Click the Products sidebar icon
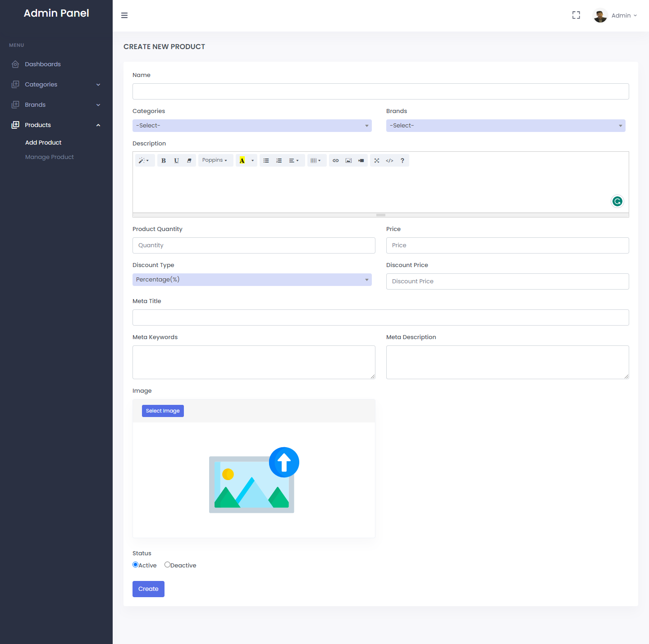The height and width of the screenshot is (644, 649). [15, 125]
